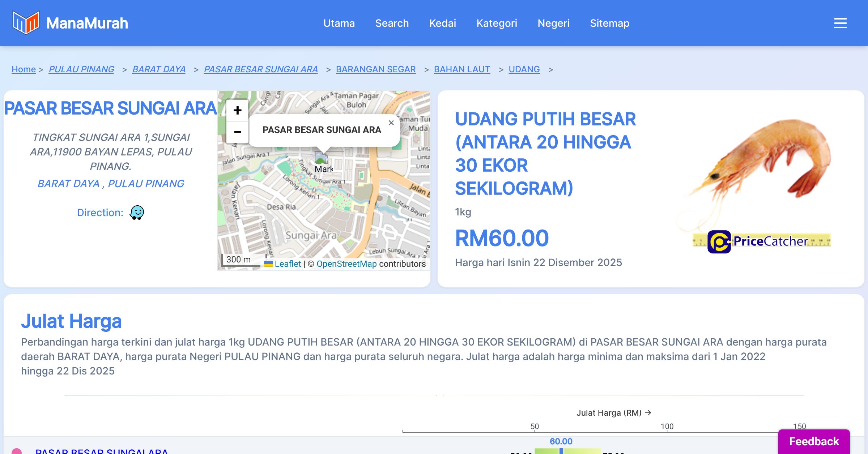
Task: Open the Leaflet attribution link
Action: click(288, 264)
